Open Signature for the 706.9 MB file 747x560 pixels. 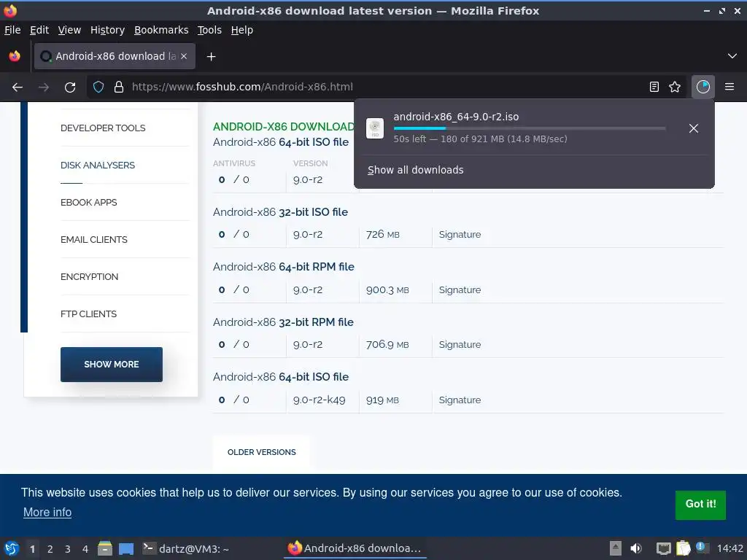(x=460, y=344)
